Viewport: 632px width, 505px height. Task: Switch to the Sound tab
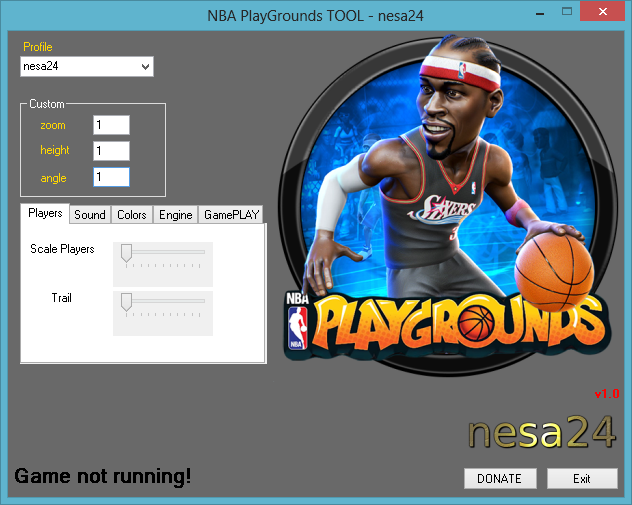point(90,215)
